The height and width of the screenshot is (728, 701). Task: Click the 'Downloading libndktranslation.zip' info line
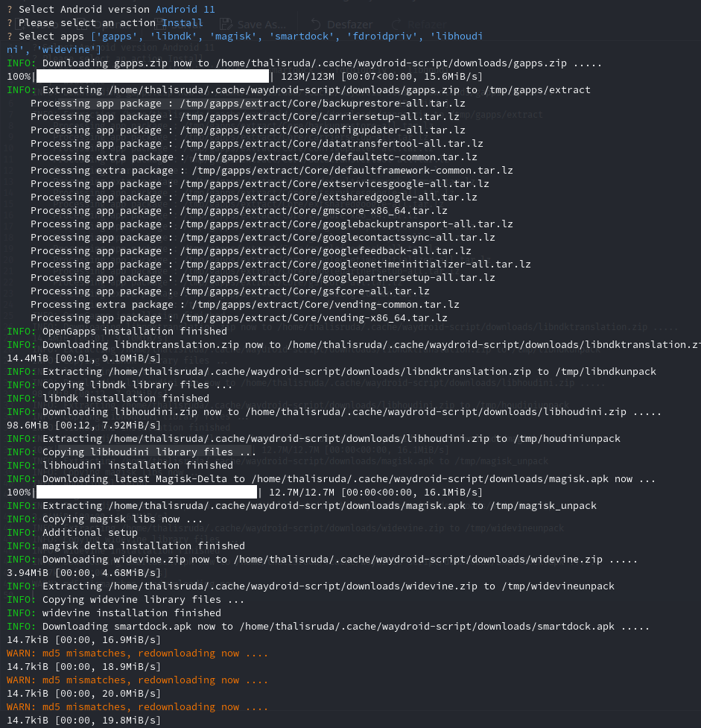[x=354, y=346]
